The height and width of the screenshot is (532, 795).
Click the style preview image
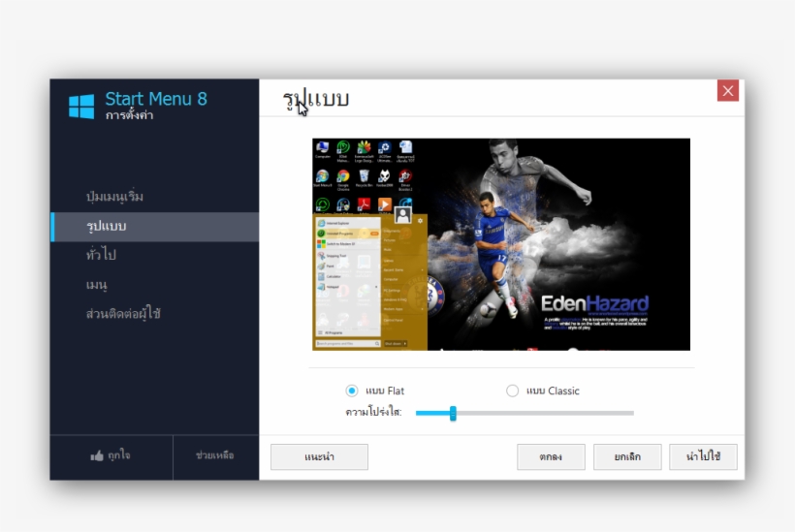[501, 244]
